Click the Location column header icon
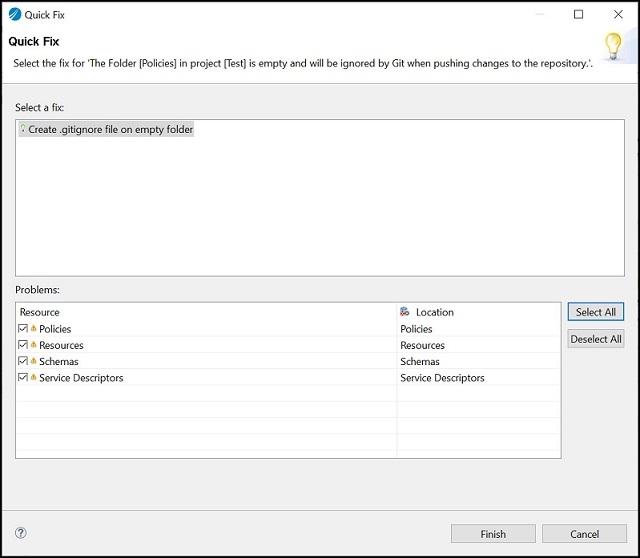 click(x=404, y=312)
